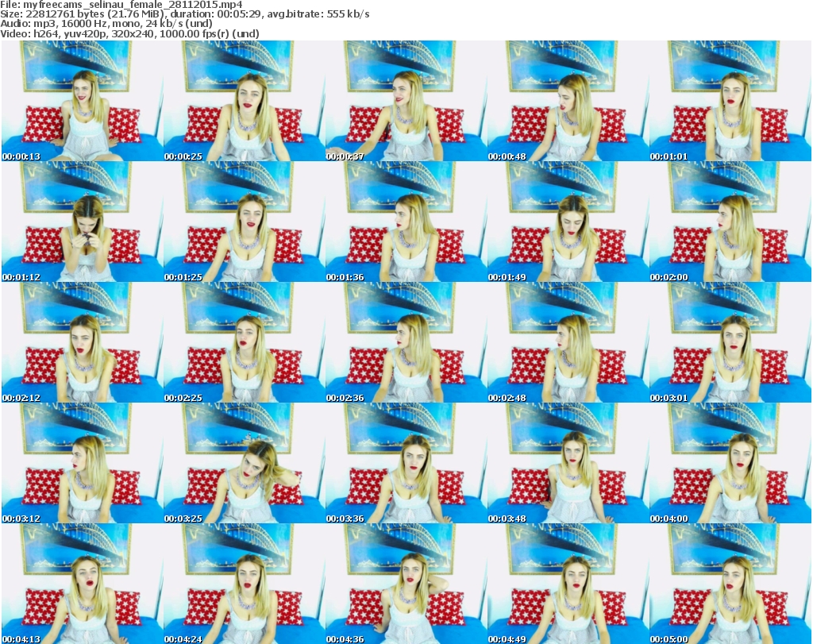Choose the thumbnail marked 00:04:24
This screenshot has height=644, width=813.
pos(245,584)
